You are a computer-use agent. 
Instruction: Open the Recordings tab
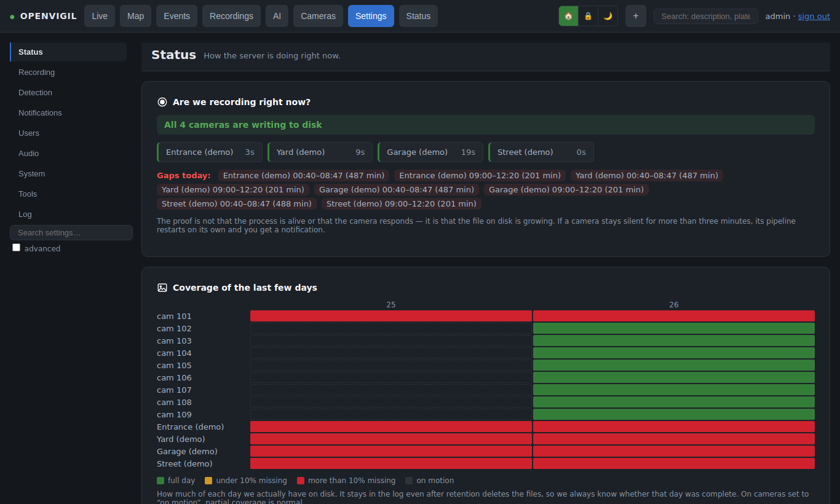[231, 16]
